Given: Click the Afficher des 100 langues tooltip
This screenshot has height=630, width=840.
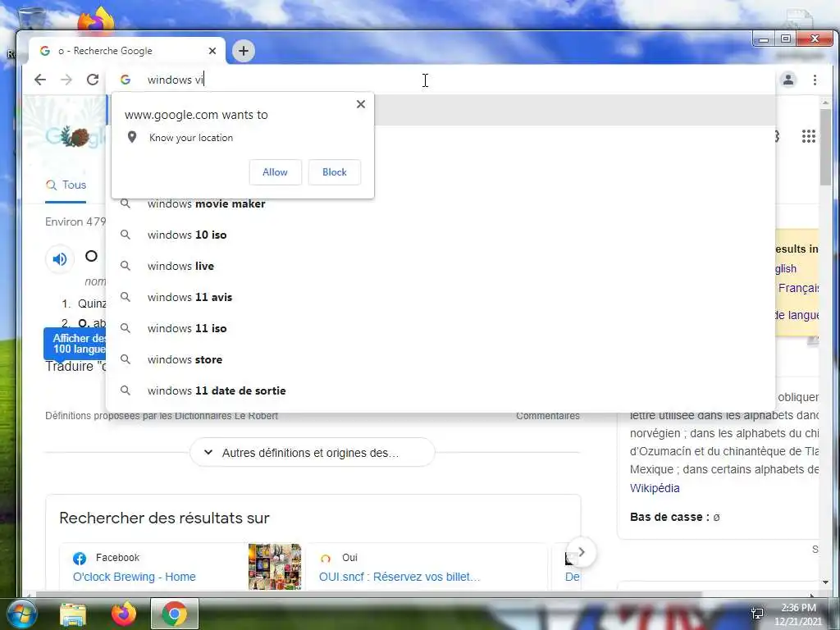Looking at the screenshot, I should pyautogui.click(x=76, y=344).
